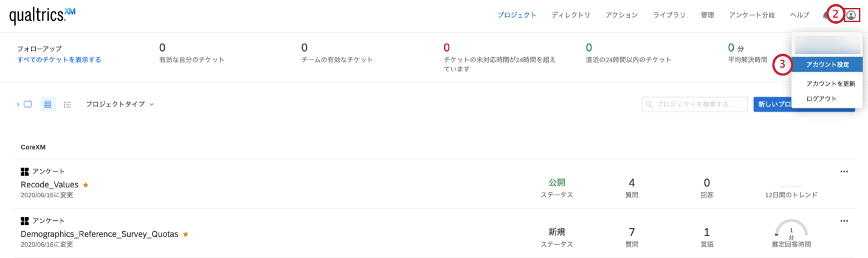Toggle favorite star on Recode_Values
Screen dimensions: 868x258
tap(86, 184)
